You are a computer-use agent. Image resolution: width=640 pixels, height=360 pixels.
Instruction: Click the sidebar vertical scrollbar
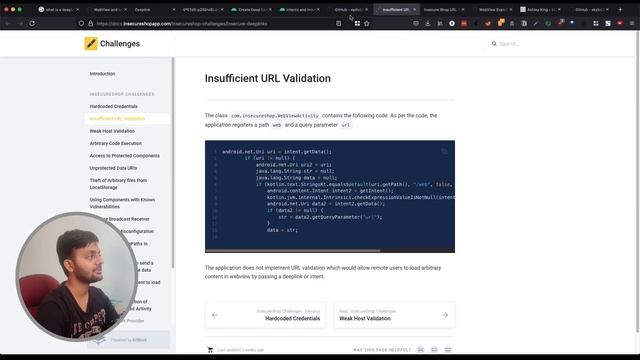coord(173,162)
